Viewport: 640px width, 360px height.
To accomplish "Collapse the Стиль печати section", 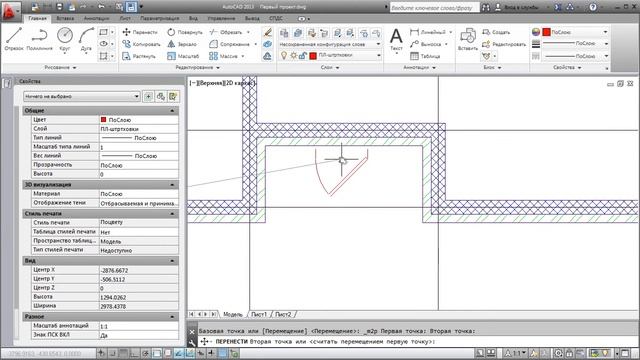I will click(172, 214).
